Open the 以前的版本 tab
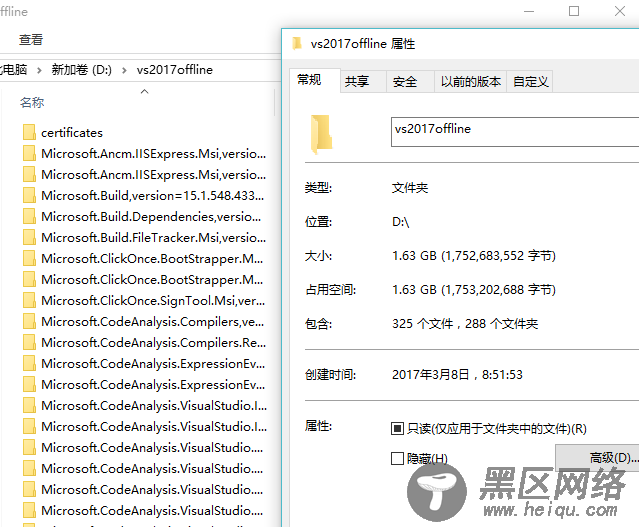 pyautogui.click(x=471, y=82)
